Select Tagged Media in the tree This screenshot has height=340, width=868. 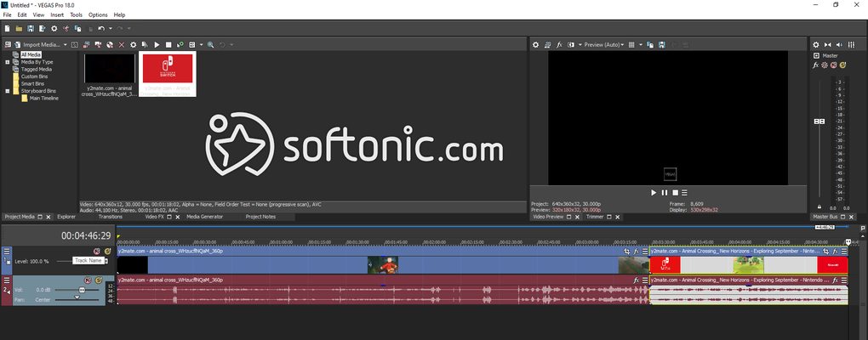[37, 69]
